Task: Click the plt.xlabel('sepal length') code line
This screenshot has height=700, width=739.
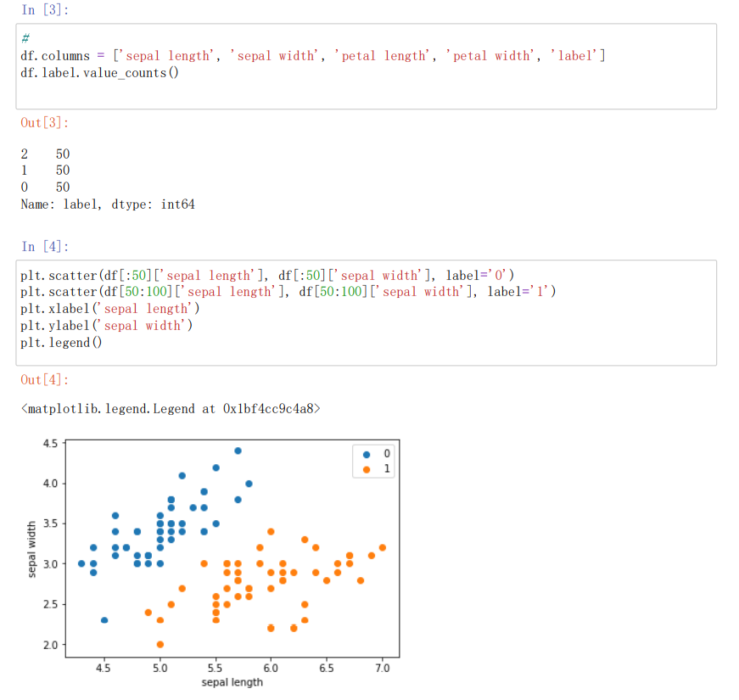Action: tap(109, 309)
